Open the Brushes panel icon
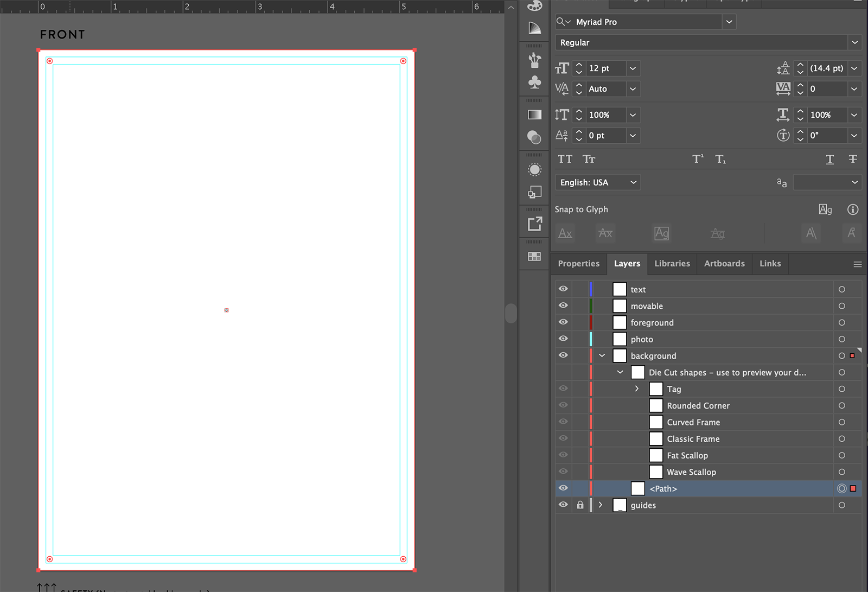The image size is (868, 592). 534,60
